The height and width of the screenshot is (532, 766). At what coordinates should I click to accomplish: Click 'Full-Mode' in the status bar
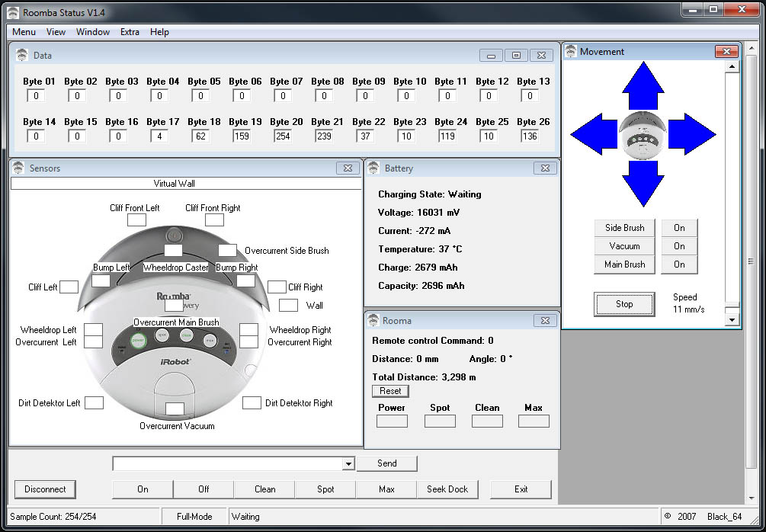coord(194,516)
